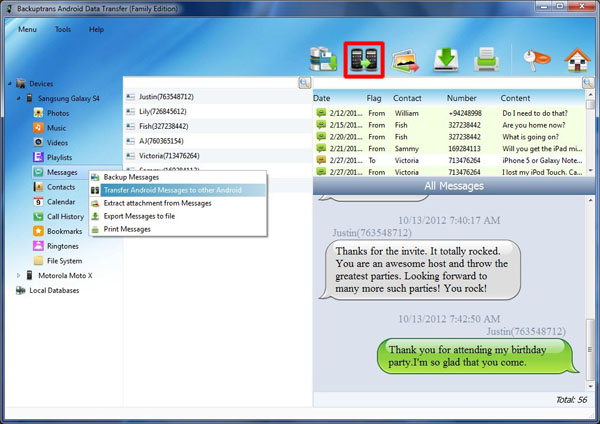
Task: Open the Menu menu
Action: pos(27,29)
